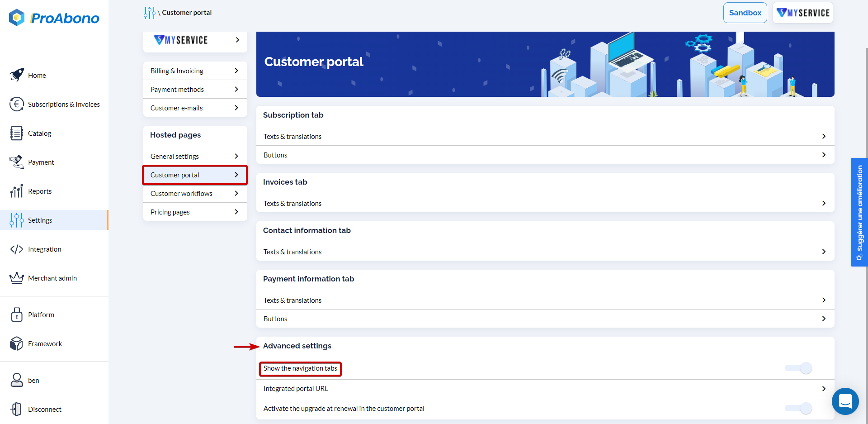This screenshot has width=868, height=424.
Task: Click the MYSERVICE logo in top right
Action: 803,13
